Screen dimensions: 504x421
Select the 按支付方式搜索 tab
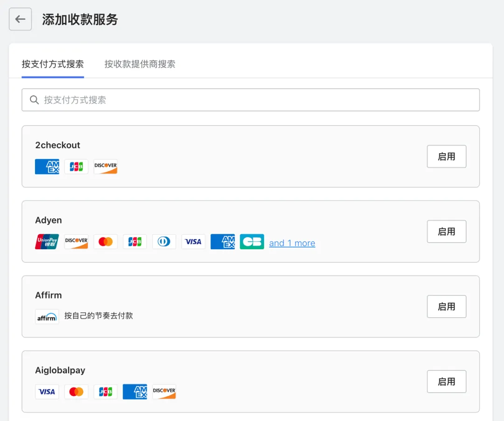[53, 64]
